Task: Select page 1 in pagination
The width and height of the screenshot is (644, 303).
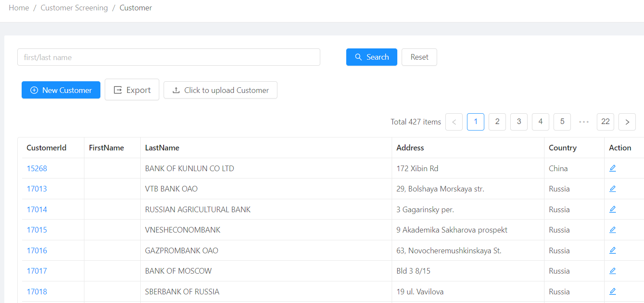Action: [476, 122]
